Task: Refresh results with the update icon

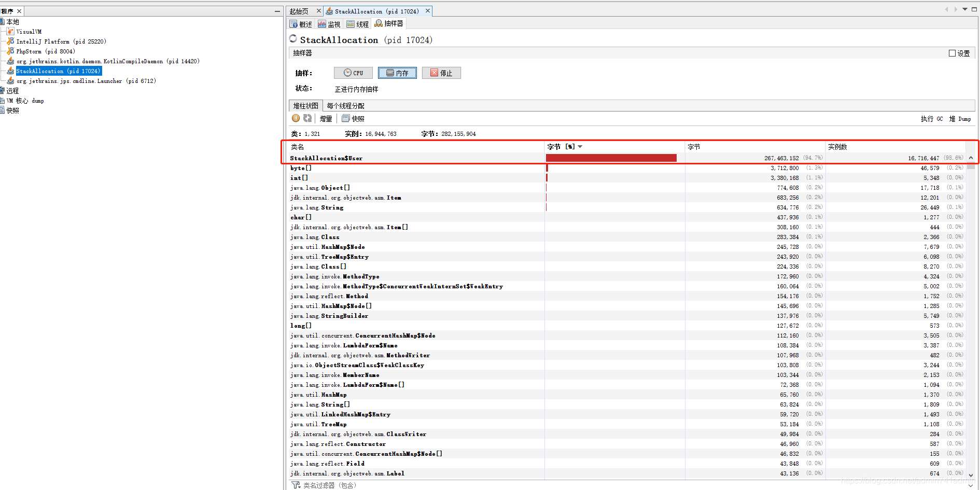Action: pyautogui.click(x=307, y=118)
